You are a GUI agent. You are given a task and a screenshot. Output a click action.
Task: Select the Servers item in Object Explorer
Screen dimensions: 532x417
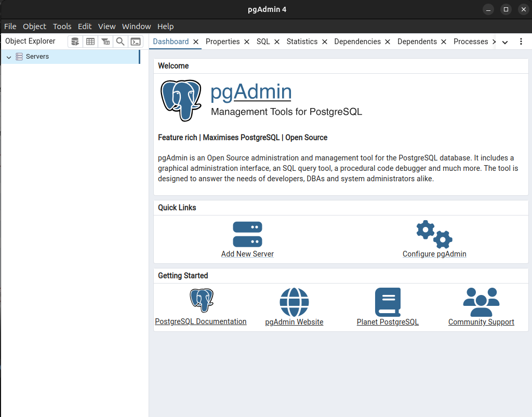coord(37,57)
